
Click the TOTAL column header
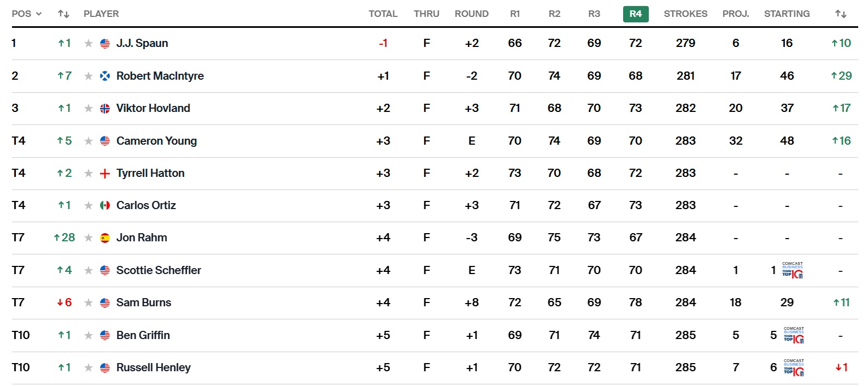(x=383, y=14)
